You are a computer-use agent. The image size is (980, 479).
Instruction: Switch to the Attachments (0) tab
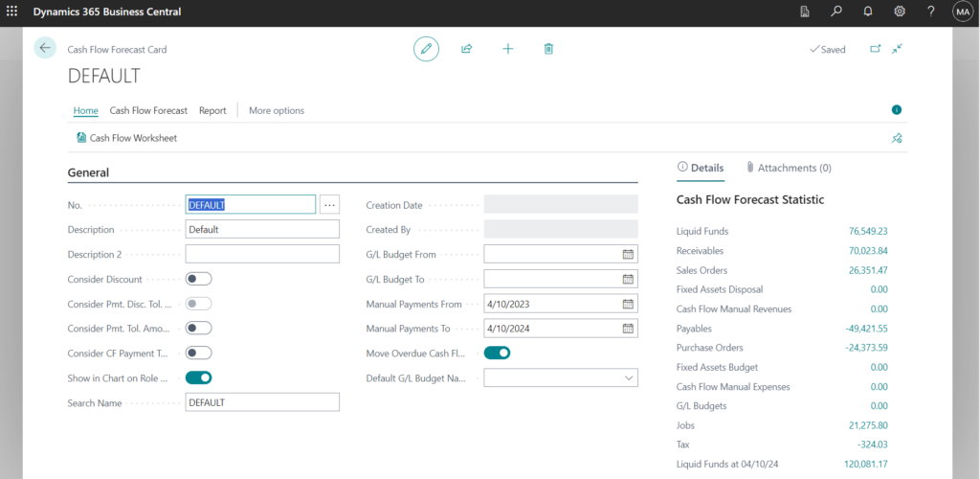(x=788, y=168)
